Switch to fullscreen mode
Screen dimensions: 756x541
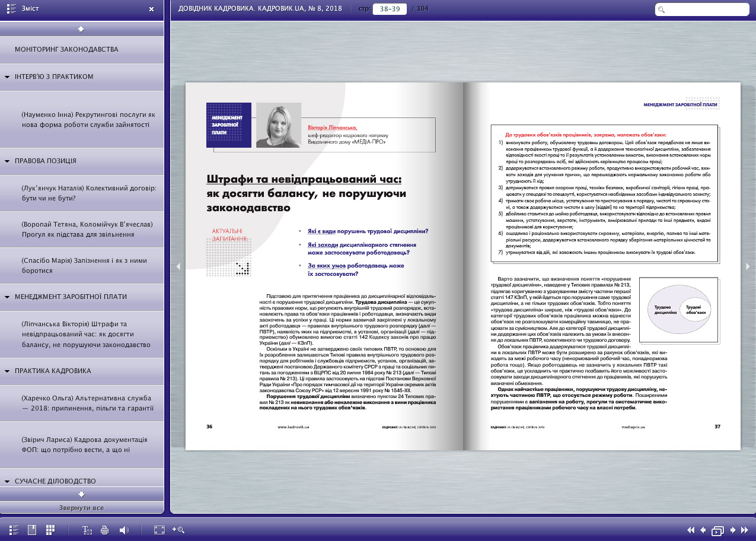click(159, 530)
